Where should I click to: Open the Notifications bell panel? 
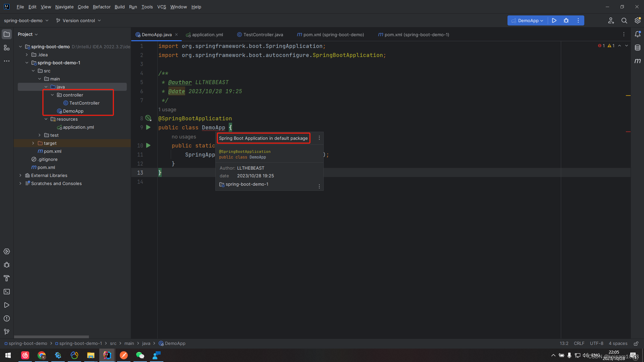coord(638,34)
